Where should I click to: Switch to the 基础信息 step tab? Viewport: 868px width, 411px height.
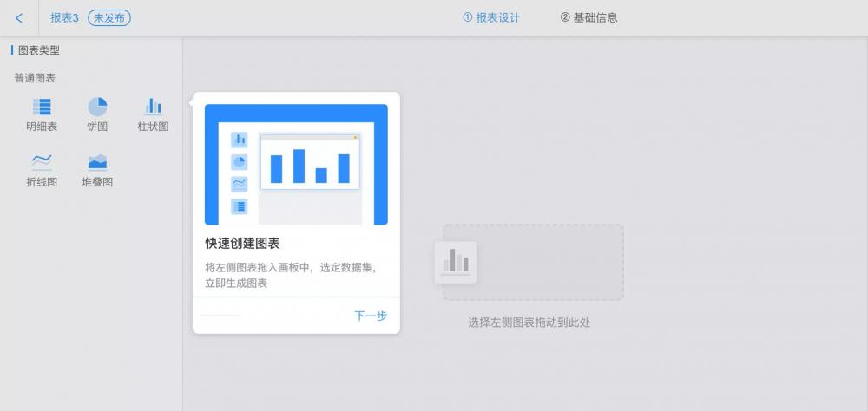tap(589, 18)
